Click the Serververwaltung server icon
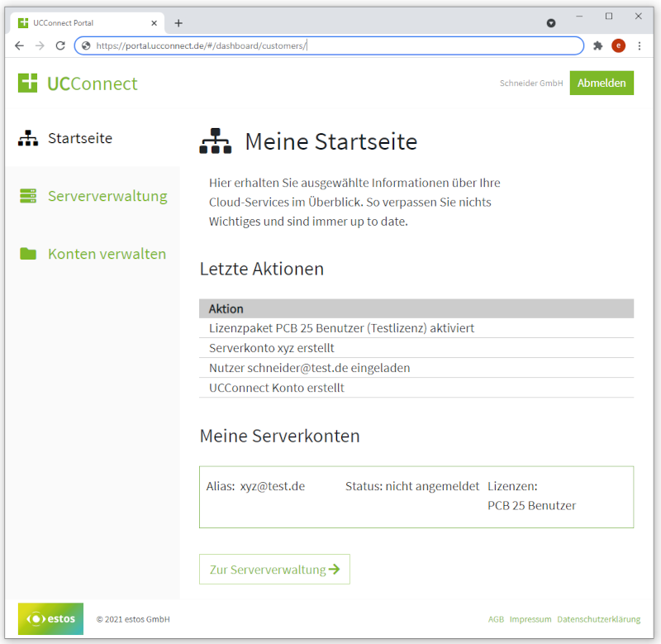This screenshot has width=661, height=644. 28,196
